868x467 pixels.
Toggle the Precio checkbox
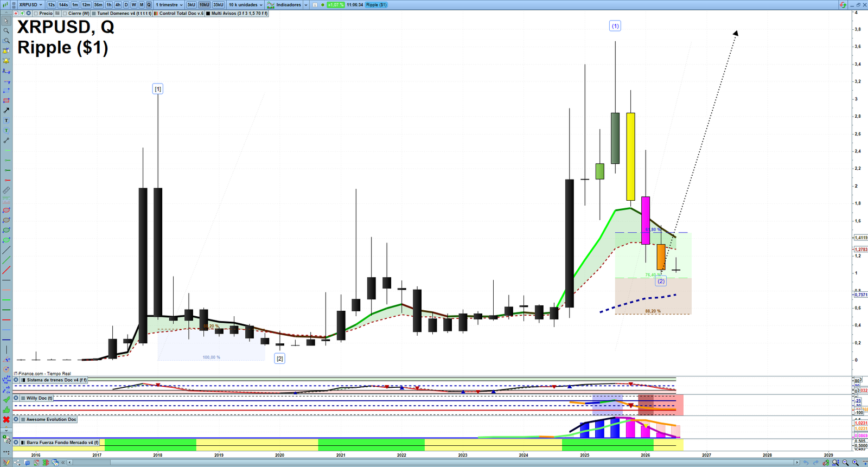[36, 13]
